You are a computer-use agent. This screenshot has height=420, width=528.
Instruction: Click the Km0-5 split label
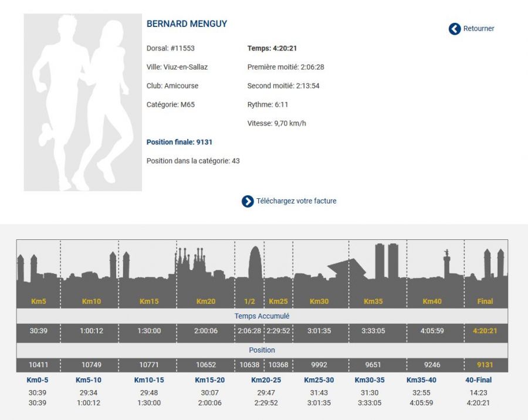click(x=38, y=380)
